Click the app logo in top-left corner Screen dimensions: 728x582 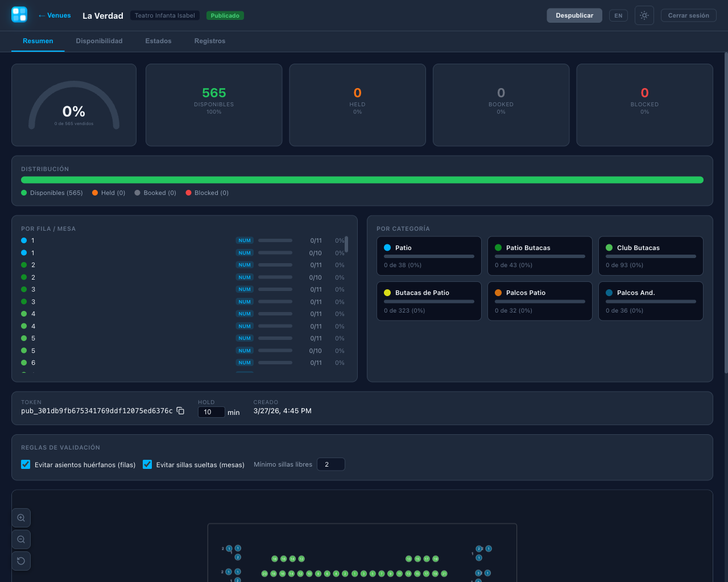19,15
